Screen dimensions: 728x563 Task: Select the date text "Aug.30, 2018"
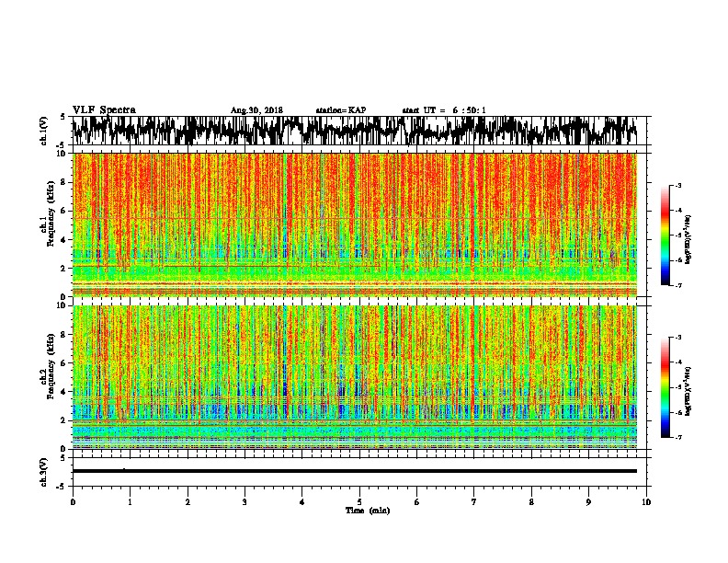pos(256,110)
